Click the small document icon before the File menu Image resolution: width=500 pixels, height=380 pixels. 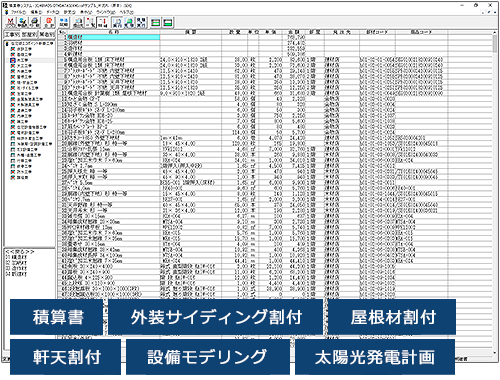[x=6, y=12]
